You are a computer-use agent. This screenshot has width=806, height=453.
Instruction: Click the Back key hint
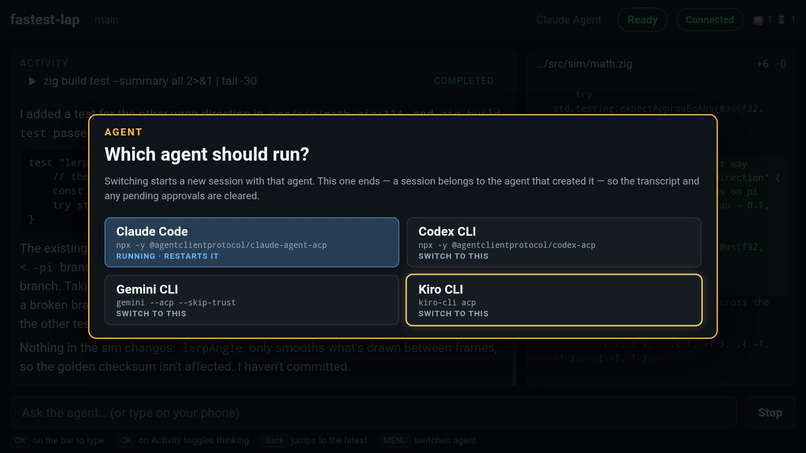coord(274,440)
